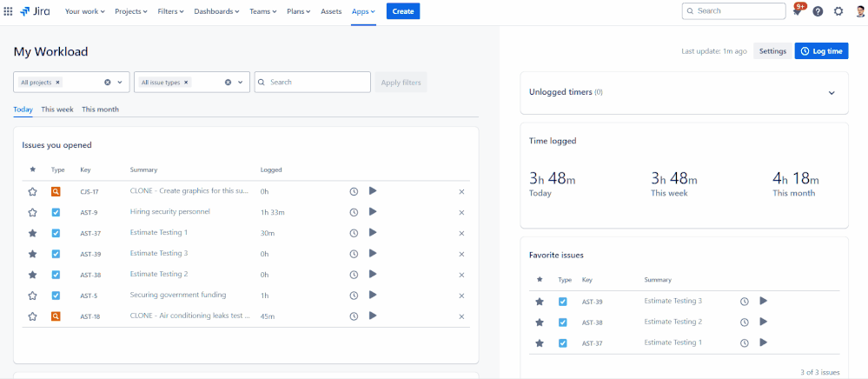Viewport: 868px width, 379px height.
Task: Log time clock icon for CJS-17
Action: (x=354, y=192)
